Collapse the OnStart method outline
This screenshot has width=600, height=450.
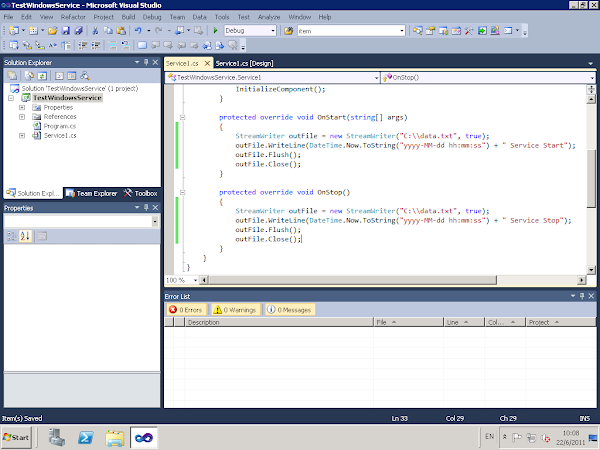point(183,117)
